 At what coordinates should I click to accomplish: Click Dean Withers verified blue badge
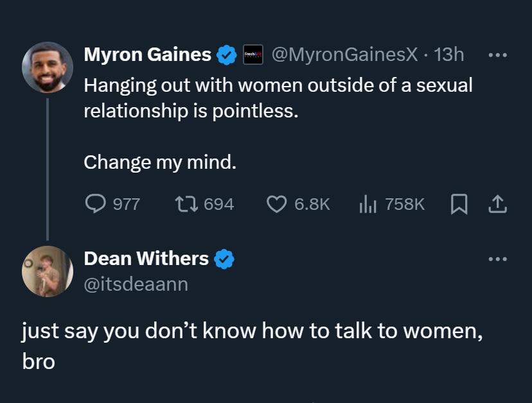224,259
